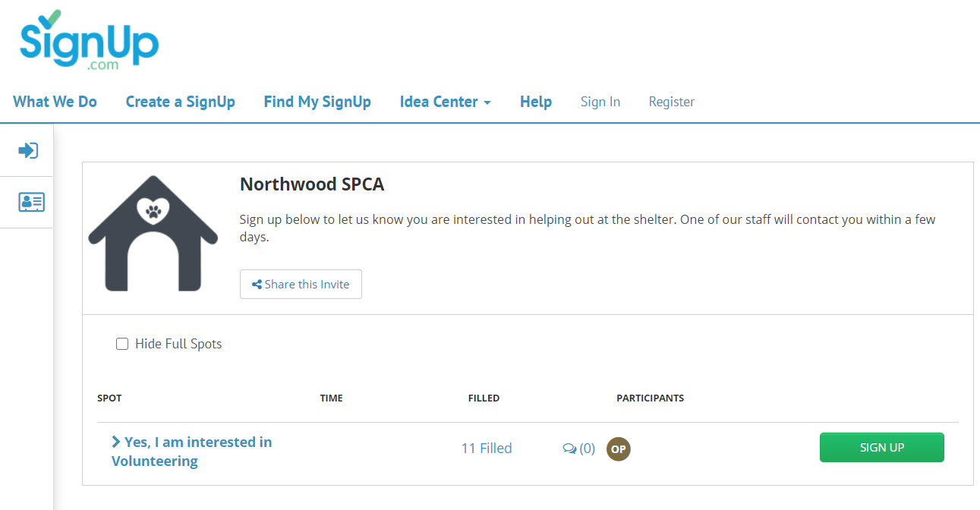
Task: Open the comments bubble icon showing (0)
Action: coord(570,449)
